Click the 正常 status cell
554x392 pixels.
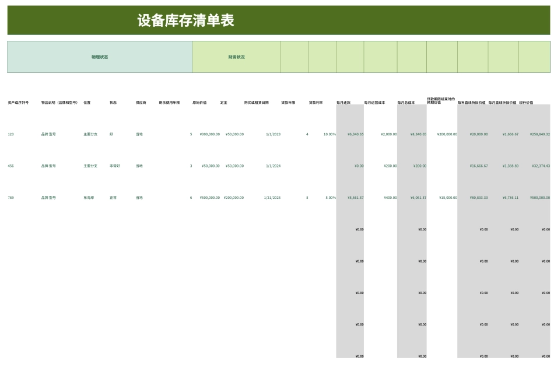(113, 198)
